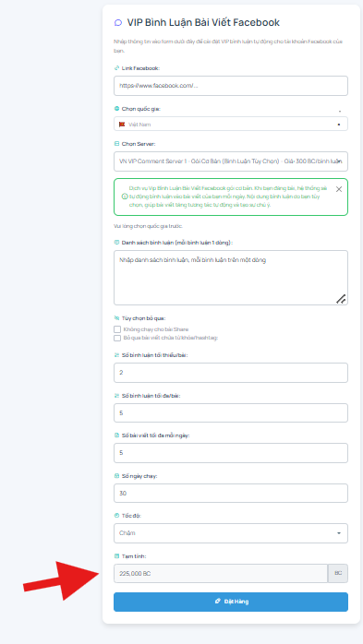Click the speed icon beside Tốc độ
The width and height of the screenshot is (363, 644).
pos(116,516)
